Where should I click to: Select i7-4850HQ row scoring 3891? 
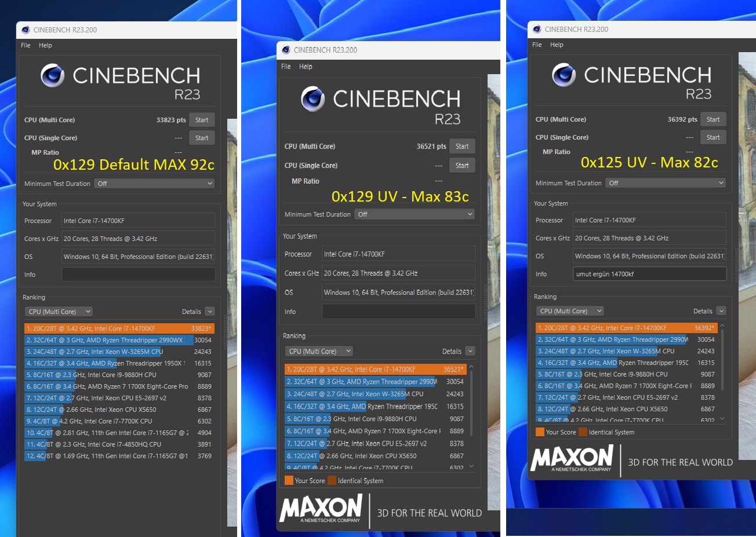click(119, 444)
